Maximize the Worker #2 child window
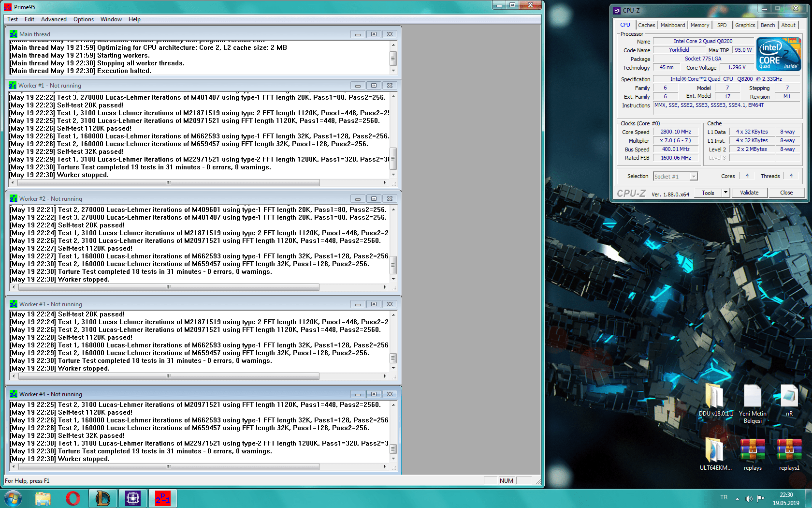The height and width of the screenshot is (508, 812). coord(374,199)
